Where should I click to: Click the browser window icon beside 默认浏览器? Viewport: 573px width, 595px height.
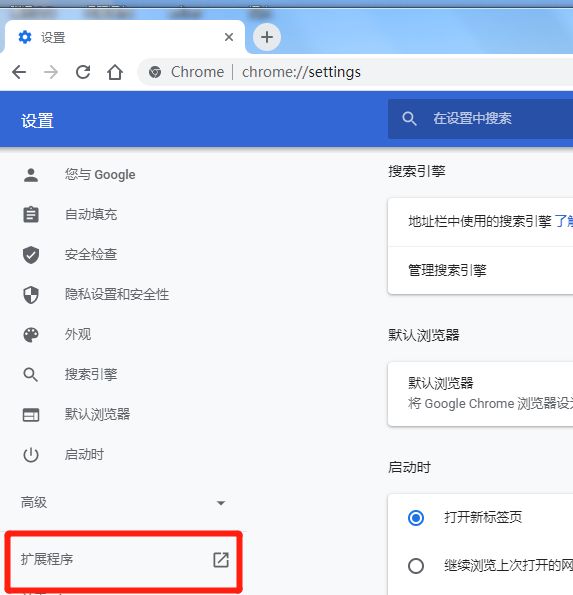pos(31,415)
